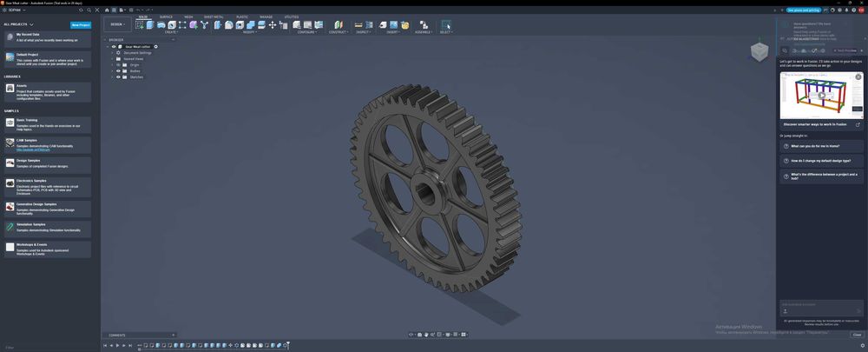
Task: Toggle visibility eye for Bodies folder
Action: (x=118, y=71)
